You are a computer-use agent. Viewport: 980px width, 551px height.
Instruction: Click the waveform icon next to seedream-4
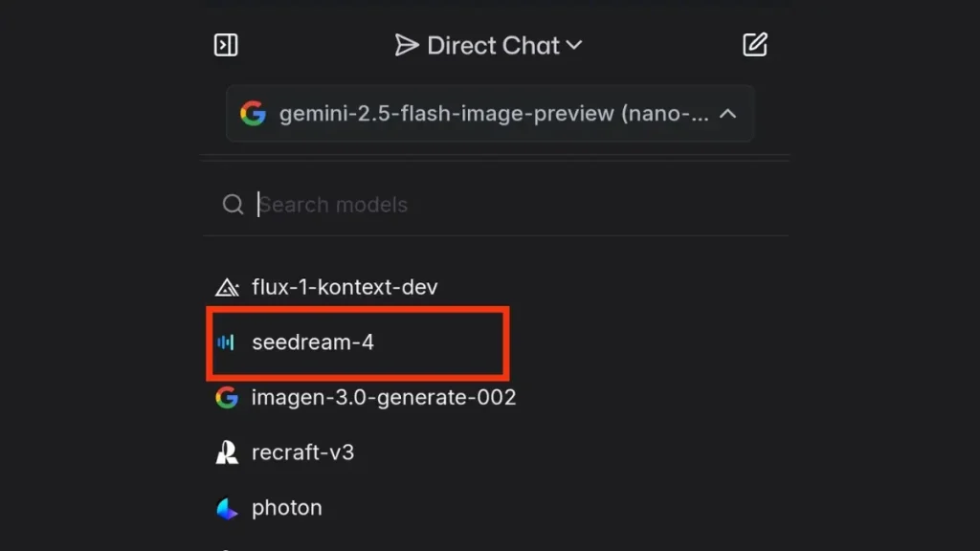[x=224, y=342]
